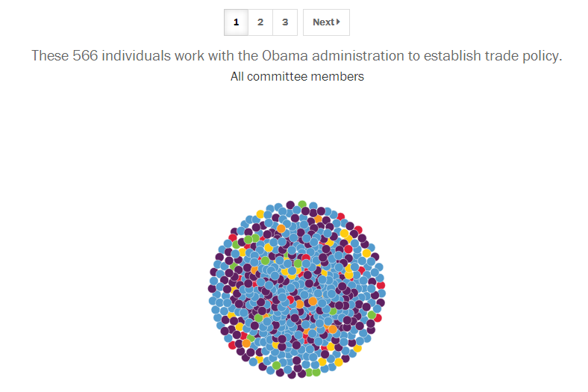The image size is (588, 392).
Task: Click the green dot on the lower-right rim
Action: click(372, 314)
